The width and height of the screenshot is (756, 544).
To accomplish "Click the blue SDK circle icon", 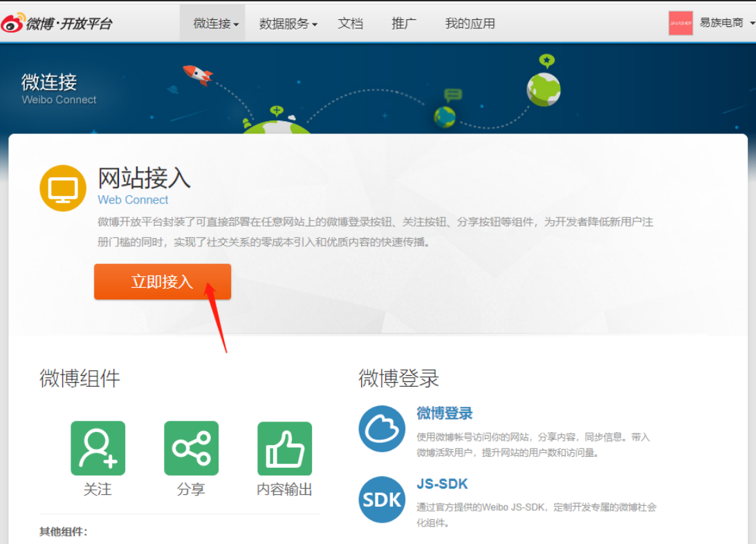I will point(382,499).
